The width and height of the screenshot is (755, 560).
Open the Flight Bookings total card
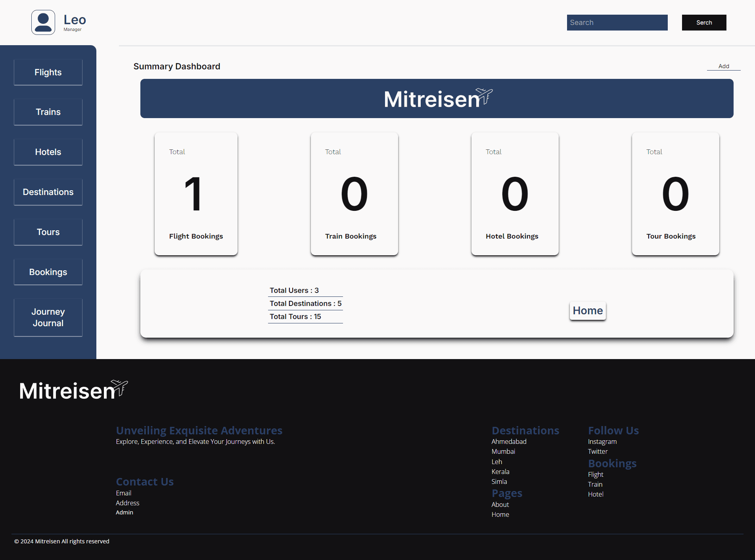pyautogui.click(x=196, y=194)
